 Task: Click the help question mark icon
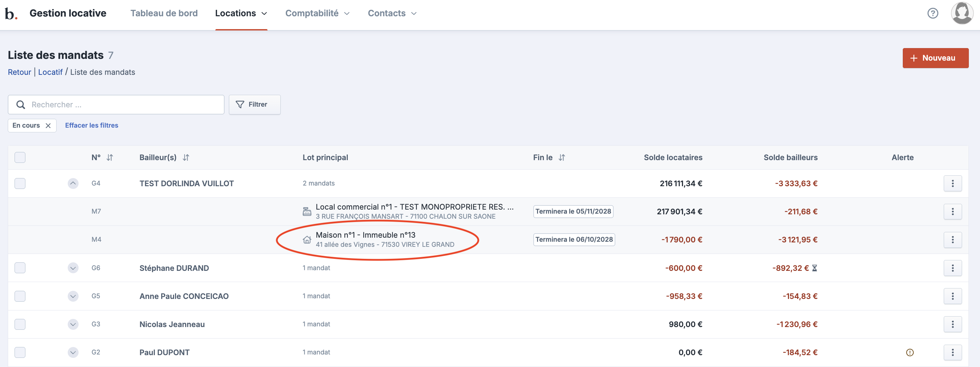[x=933, y=13]
